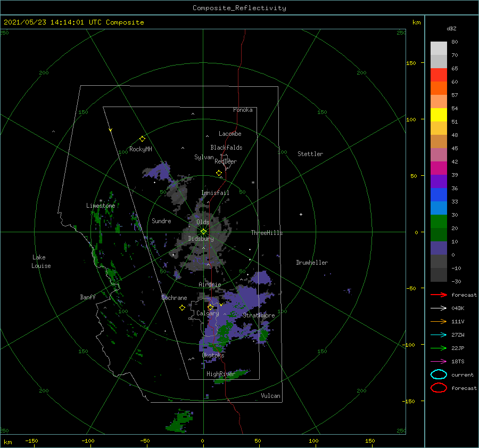Click the Drumheller label on the map
The image size is (479, 448).
pyautogui.click(x=312, y=263)
